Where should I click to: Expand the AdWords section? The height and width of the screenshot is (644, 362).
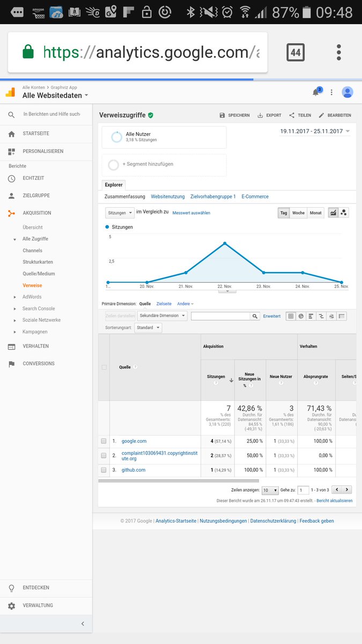(x=15, y=297)
